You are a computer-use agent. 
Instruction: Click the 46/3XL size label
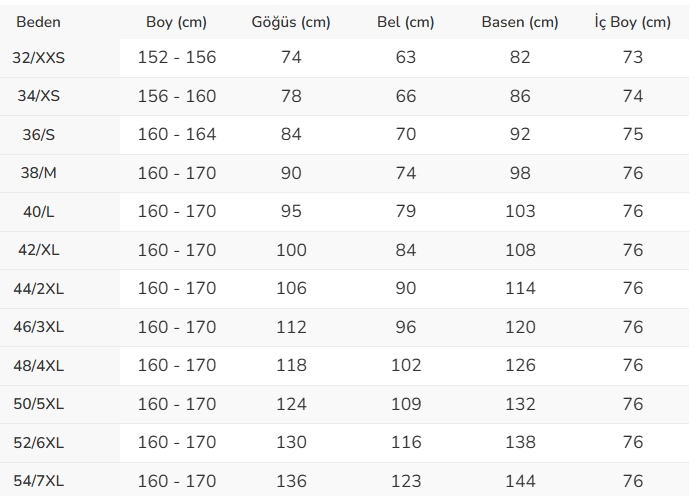[39, 327]
